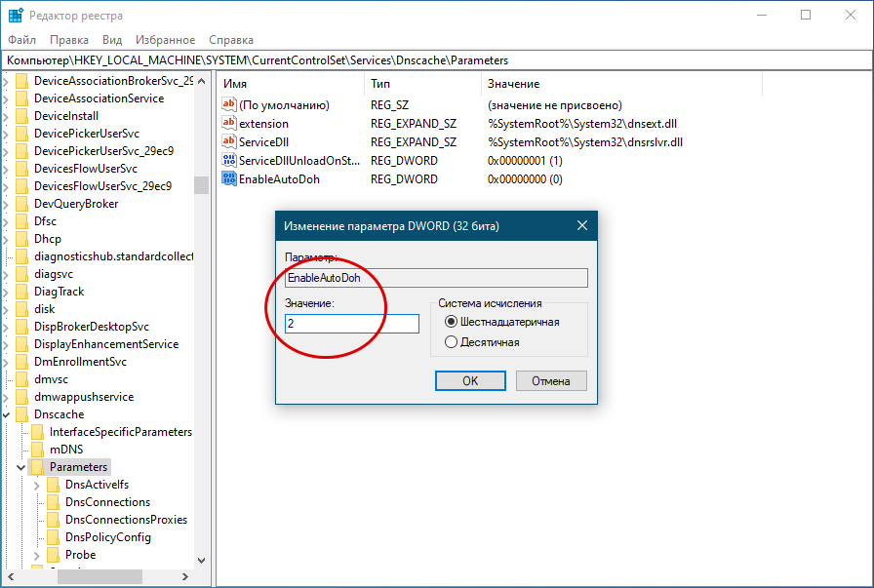Click folder icon of Dnscache key
The image size is (874, 588).
tap(22, 414)
